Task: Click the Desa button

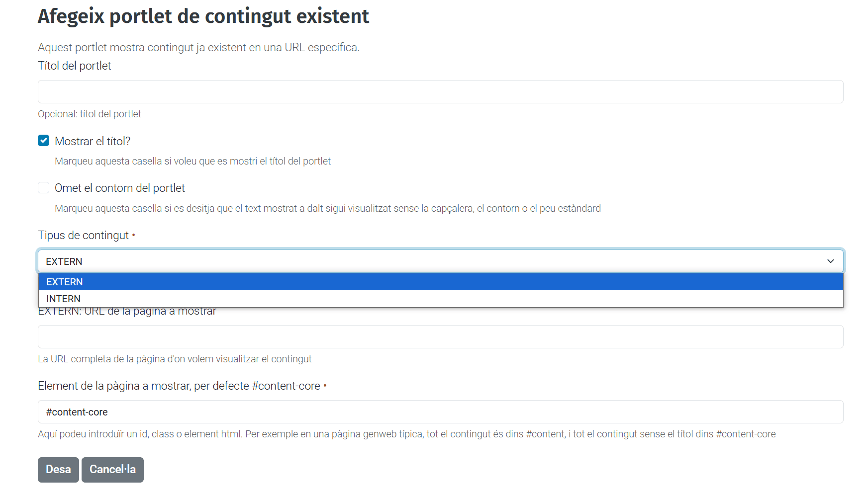Action: (x=58, y=469)
